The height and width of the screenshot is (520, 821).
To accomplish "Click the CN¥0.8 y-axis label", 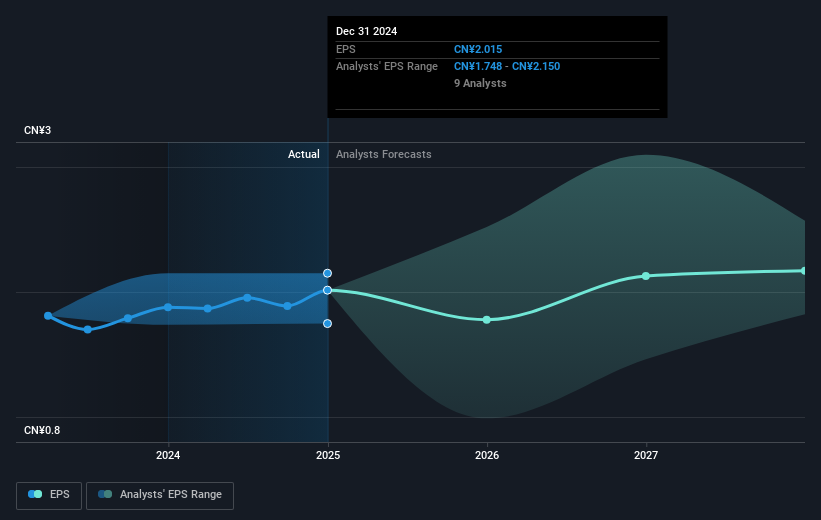I will [42, 430].
